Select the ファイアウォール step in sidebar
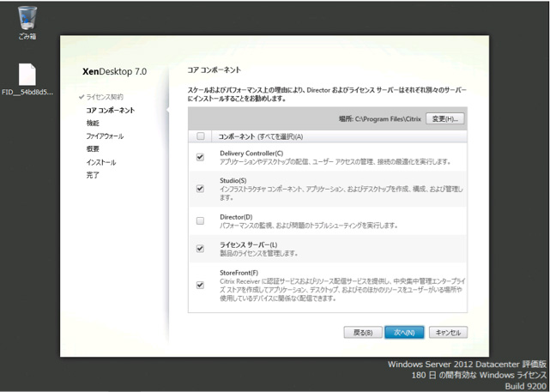 (105, 136)
